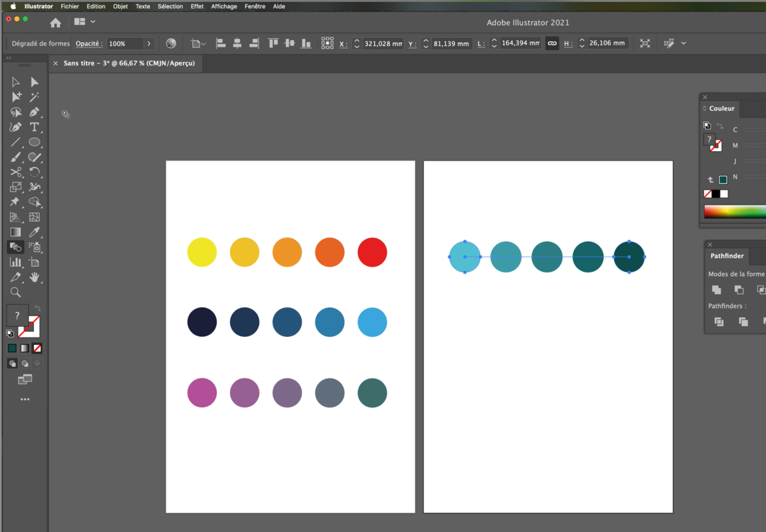766x532 pixels.
Task: Expand the toolbar double-arrow at top
Action: pos(9,58)
